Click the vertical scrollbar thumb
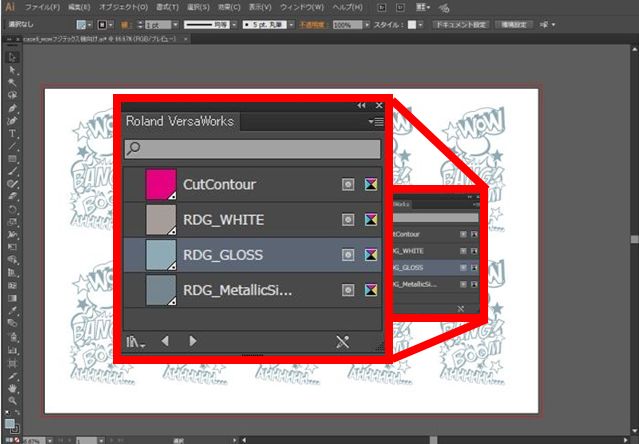The width and height of the screenshot is (639, 444). click(x=635, y=239)
